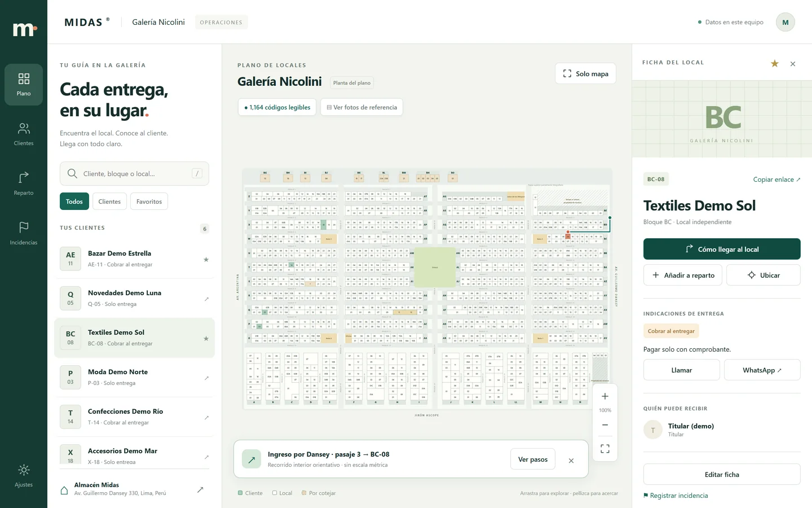Click Copiar enlace link

tap(776, 179)
